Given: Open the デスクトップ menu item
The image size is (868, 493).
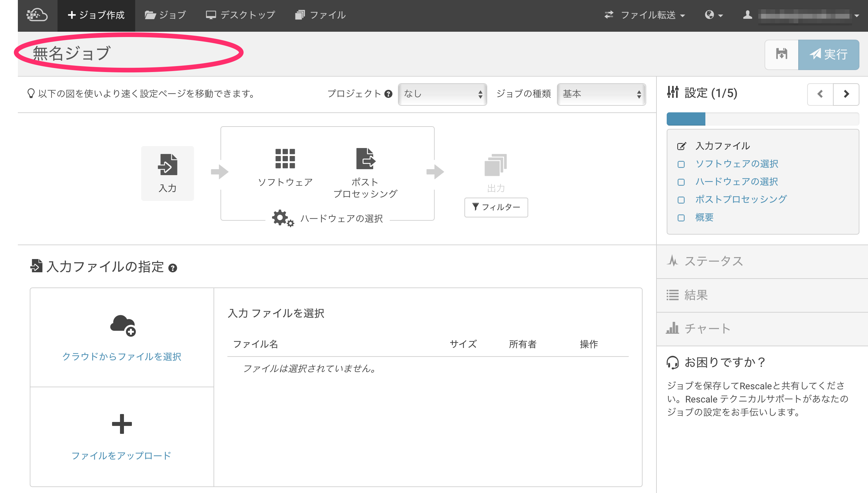Looking at the screenshot, I should point(240,15).
